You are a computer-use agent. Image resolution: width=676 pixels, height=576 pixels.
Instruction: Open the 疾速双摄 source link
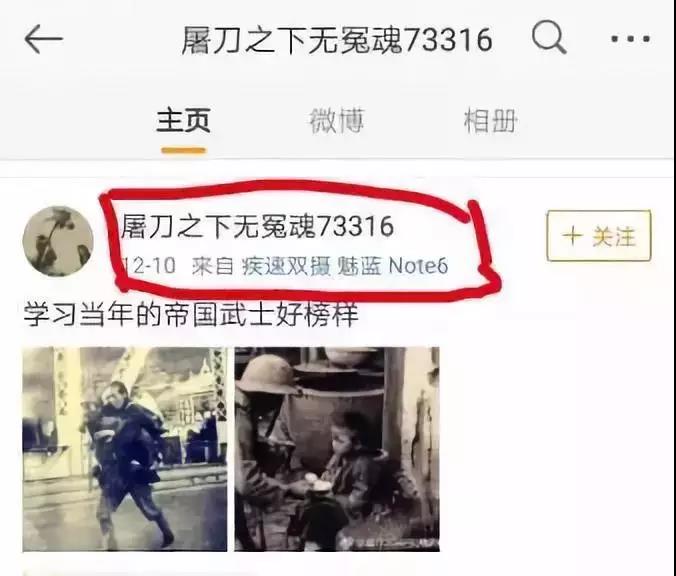click(x=286, y=266)
